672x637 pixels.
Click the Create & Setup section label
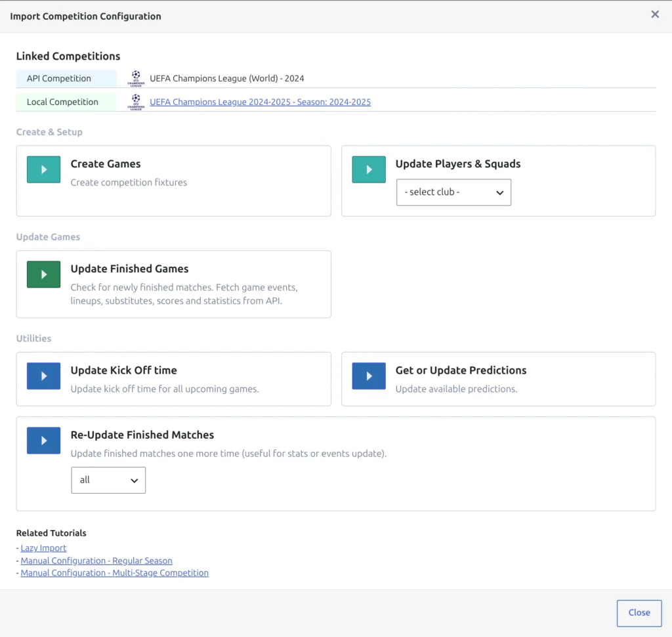coord(49,132)
